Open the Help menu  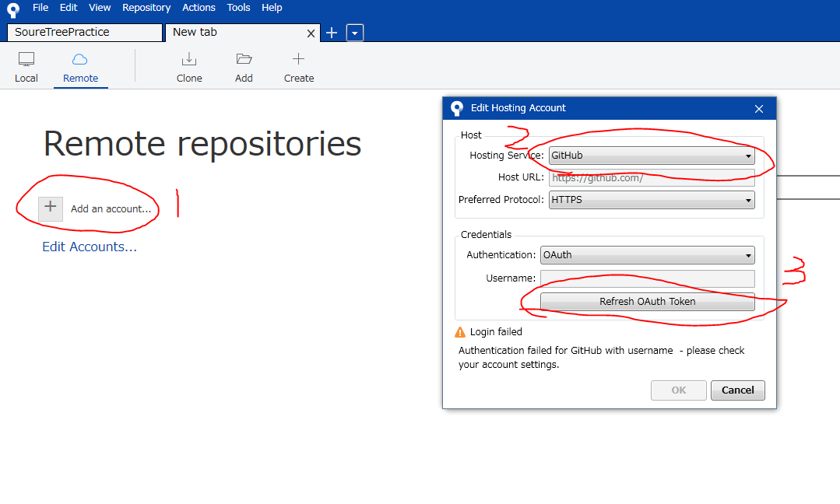click(272, 8)
